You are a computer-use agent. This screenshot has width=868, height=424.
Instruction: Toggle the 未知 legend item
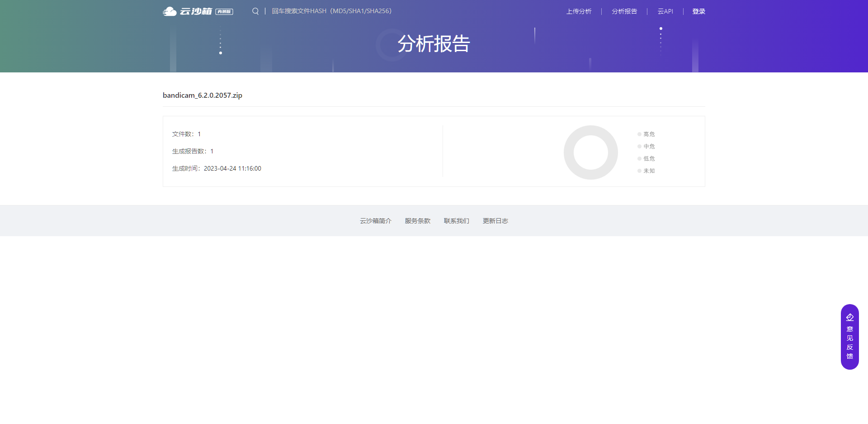point(646,171)
